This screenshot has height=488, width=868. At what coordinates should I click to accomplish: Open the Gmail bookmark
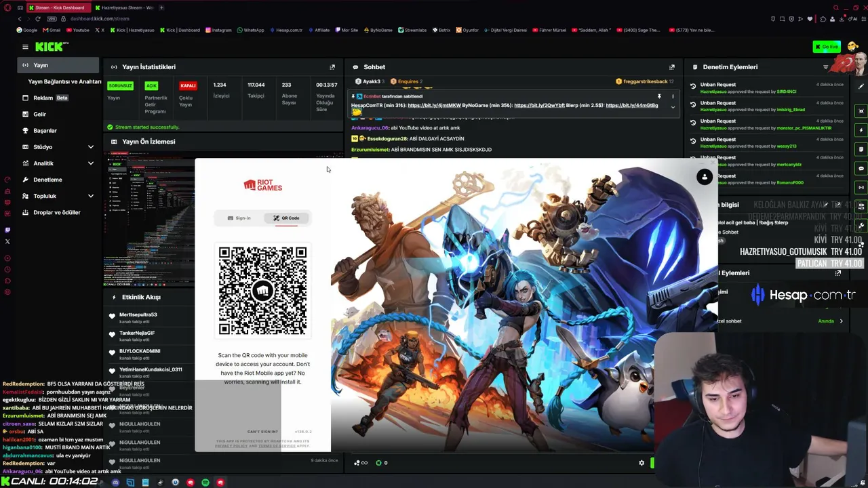(x=52, y=30)
